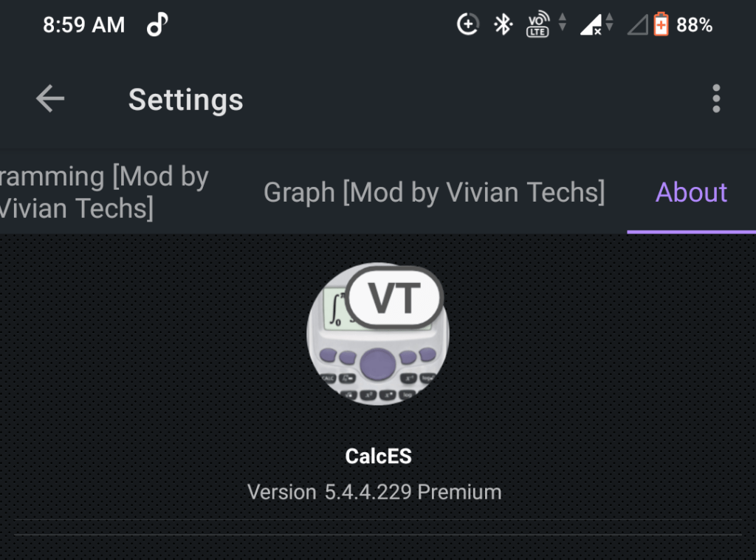Tap the TikTok notification icon
Screen dimensions: 756x560
coord(157,25)
